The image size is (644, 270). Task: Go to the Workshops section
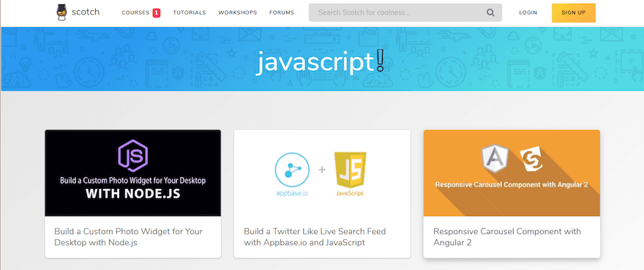click(238, 12)
